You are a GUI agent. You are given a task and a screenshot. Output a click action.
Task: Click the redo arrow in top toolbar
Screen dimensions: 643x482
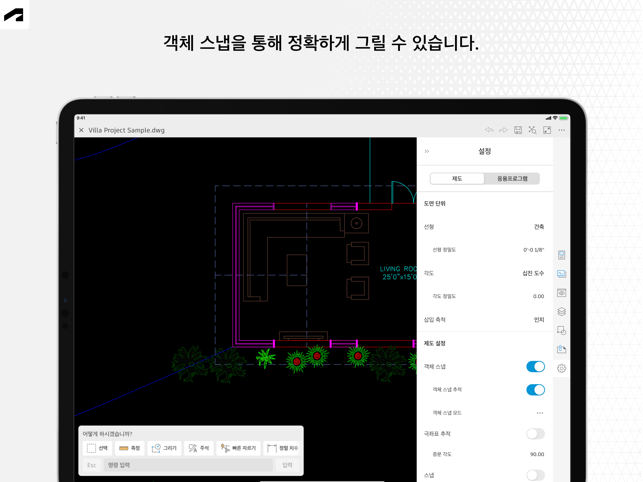pyautogui.click(x=503, y=130)
